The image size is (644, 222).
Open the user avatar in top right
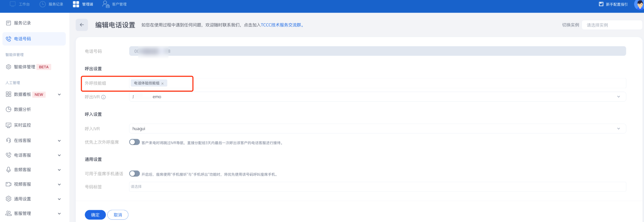[x=639, y=5]
